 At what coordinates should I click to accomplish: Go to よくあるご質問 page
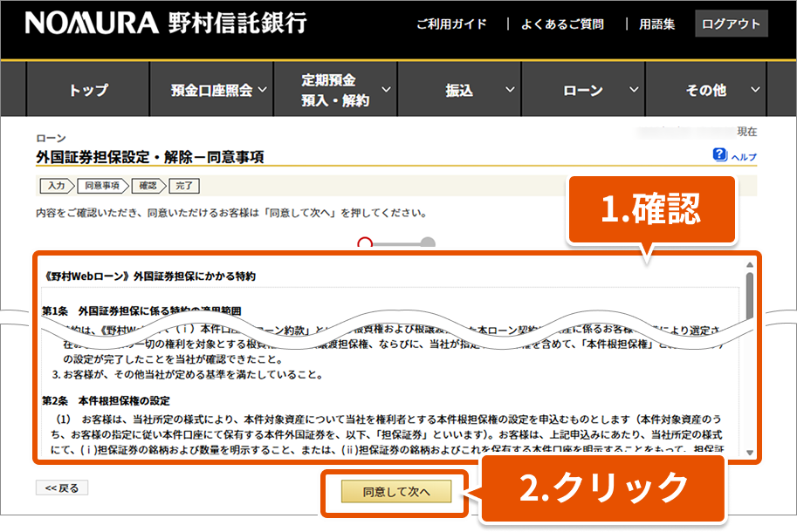pyautogui.click(x=562, y=24)
